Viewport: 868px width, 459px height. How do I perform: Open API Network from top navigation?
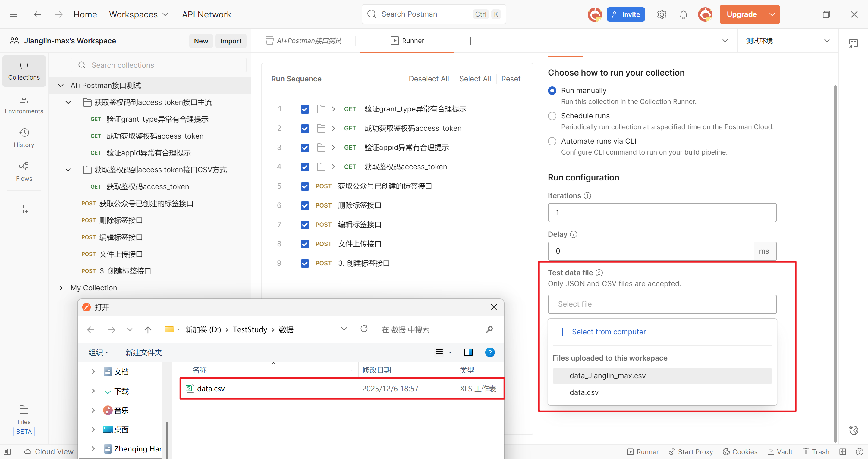pos(206,14)
